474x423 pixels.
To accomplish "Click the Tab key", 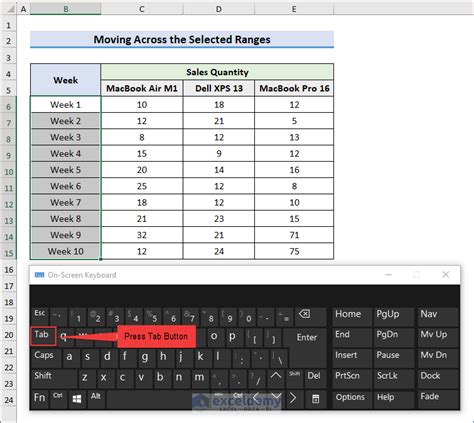I will coord(43,336).
